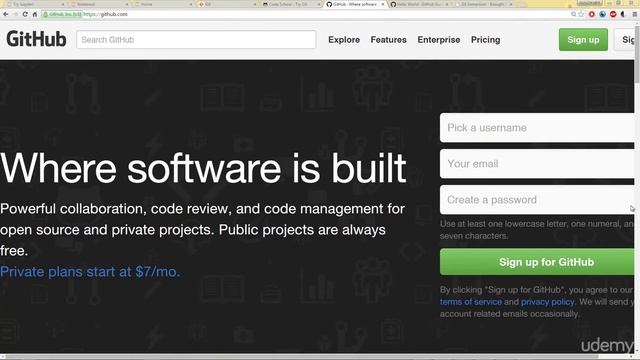The width and height of the screenshot is (640, 360).
Task: Open the terms of service link
Action: pos(471,302)
